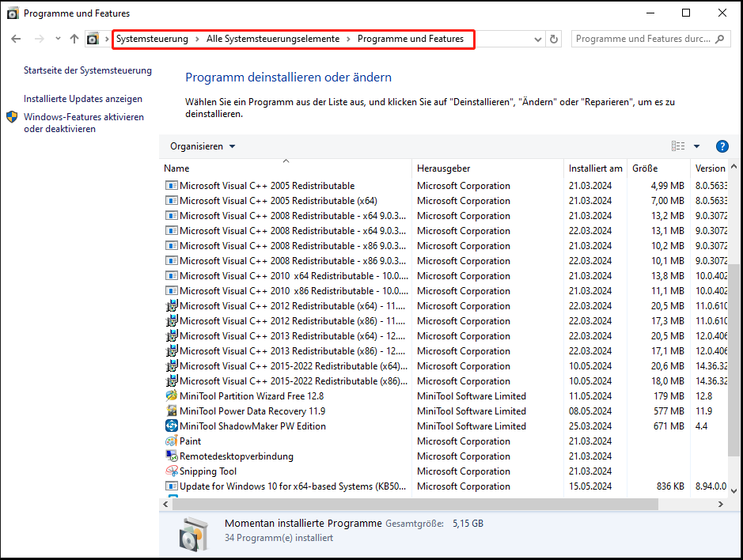Screen dimensions: 743x560
Task: Open the help question mark button
Action: [722, 146]
